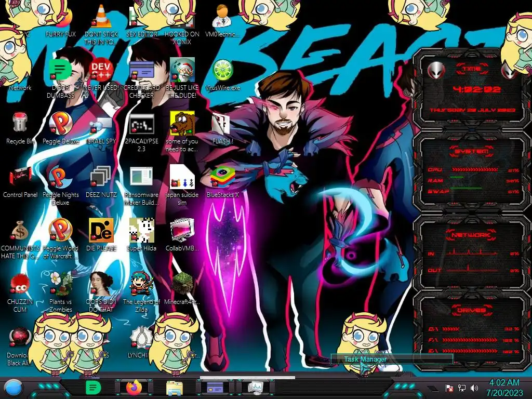Click the 4:02:02 time widget readout
Screen dimensions: 532x399
(476, 89)
